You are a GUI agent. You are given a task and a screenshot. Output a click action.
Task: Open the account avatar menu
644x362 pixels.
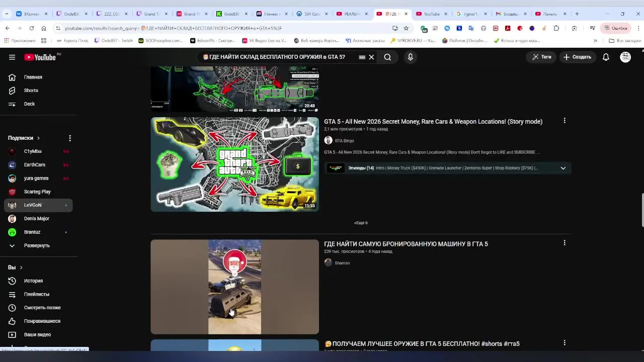click(x=625, y=57)
